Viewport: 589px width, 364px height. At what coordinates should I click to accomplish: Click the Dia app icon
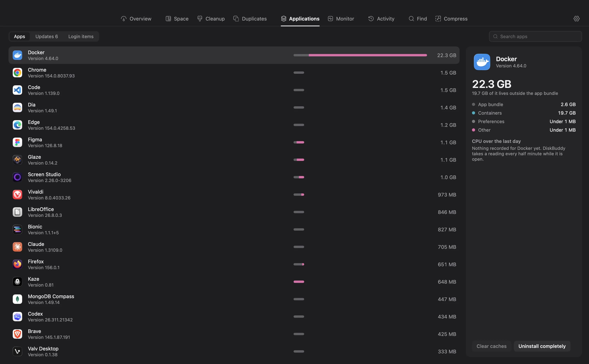click(x=17, y=108)
